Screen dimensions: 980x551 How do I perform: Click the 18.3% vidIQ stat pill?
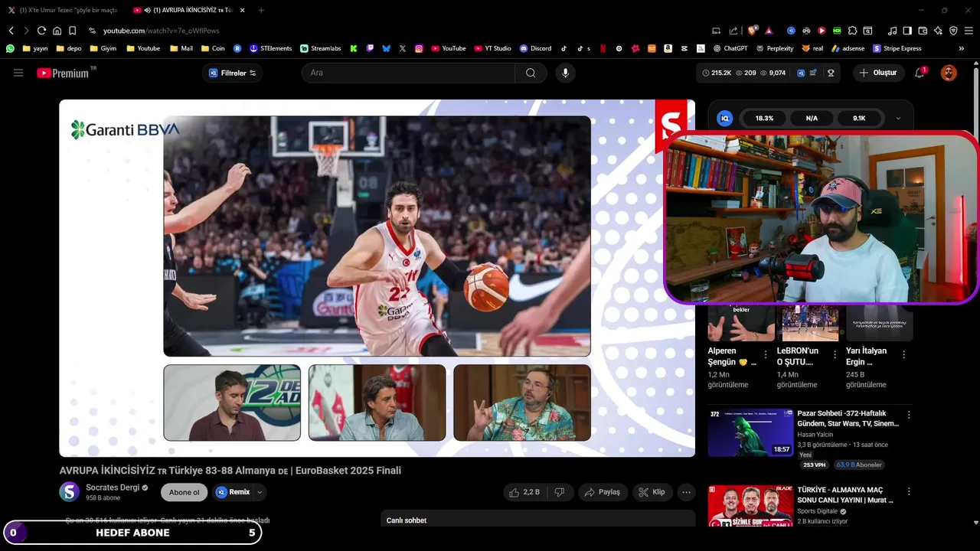point(764,119)
